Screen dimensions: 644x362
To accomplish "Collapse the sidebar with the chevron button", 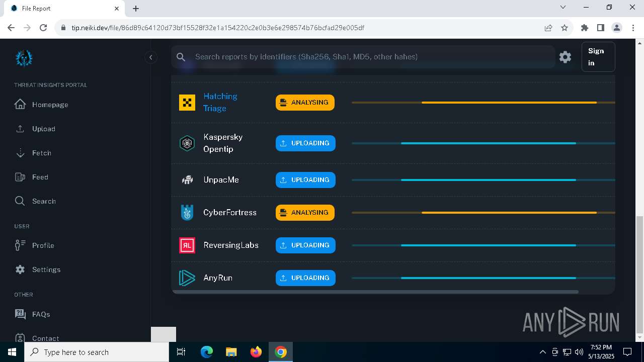I will point(150,57).
